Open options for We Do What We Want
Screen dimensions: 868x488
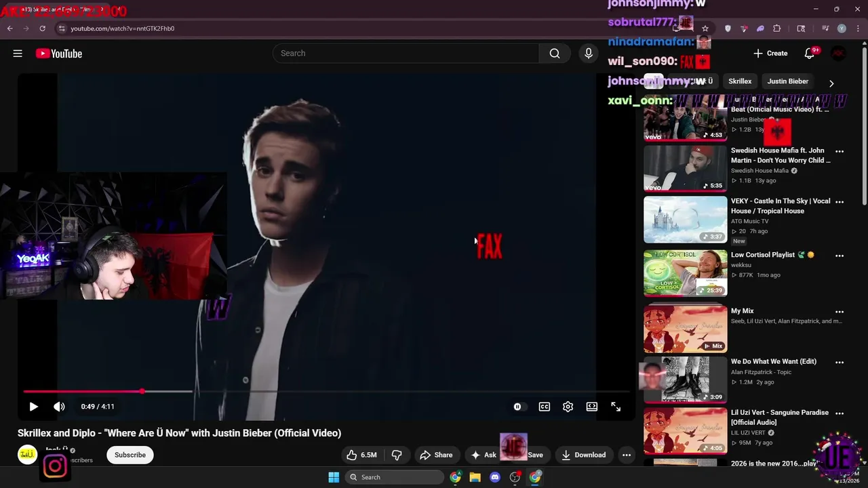pos(840,363)
